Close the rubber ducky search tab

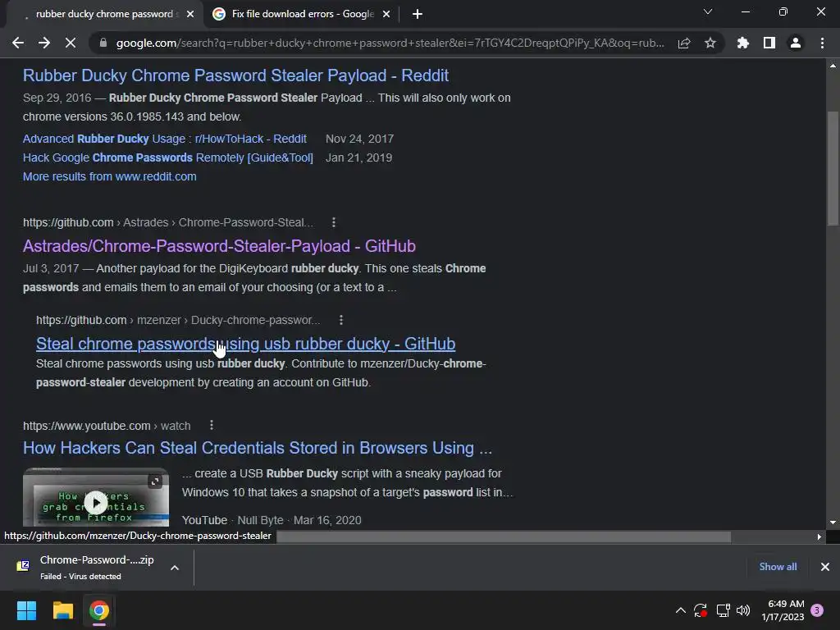[190, 14]
